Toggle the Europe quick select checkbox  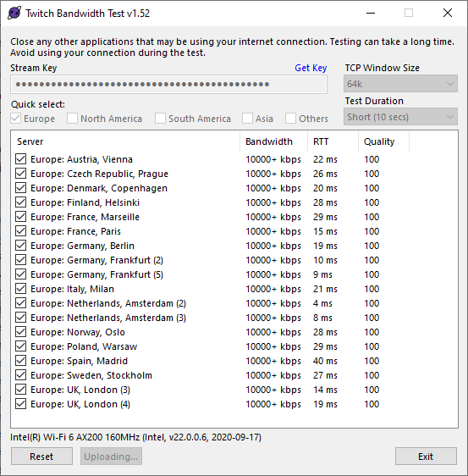tap(16, 119)
